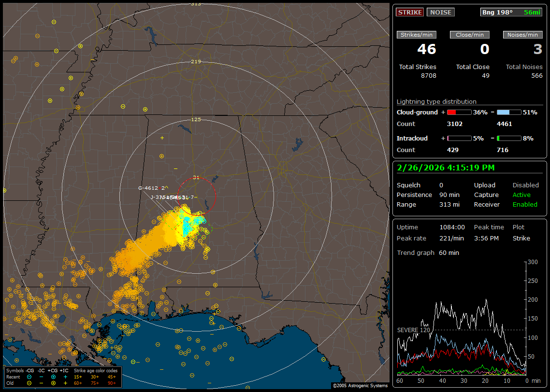The width and height of the screenshot is (550, 392).
Task: Click the SEVERE 120 threshold line label
Action: (x=413, y=330)
